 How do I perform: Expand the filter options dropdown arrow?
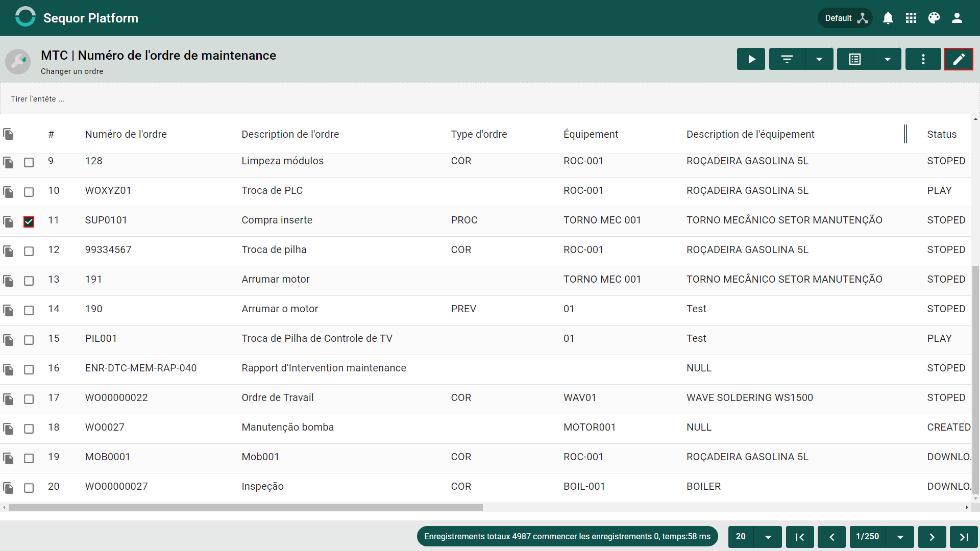tap(819, 59)
